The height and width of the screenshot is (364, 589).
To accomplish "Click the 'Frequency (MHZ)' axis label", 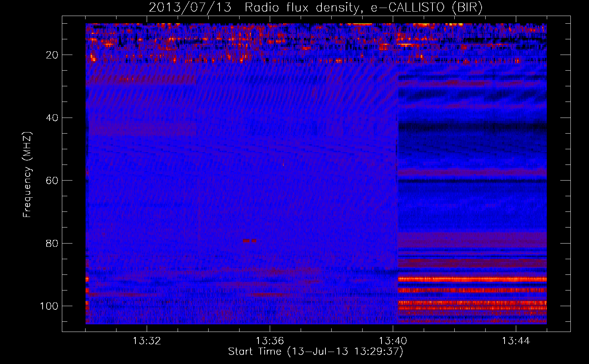I will pos(27,174).
